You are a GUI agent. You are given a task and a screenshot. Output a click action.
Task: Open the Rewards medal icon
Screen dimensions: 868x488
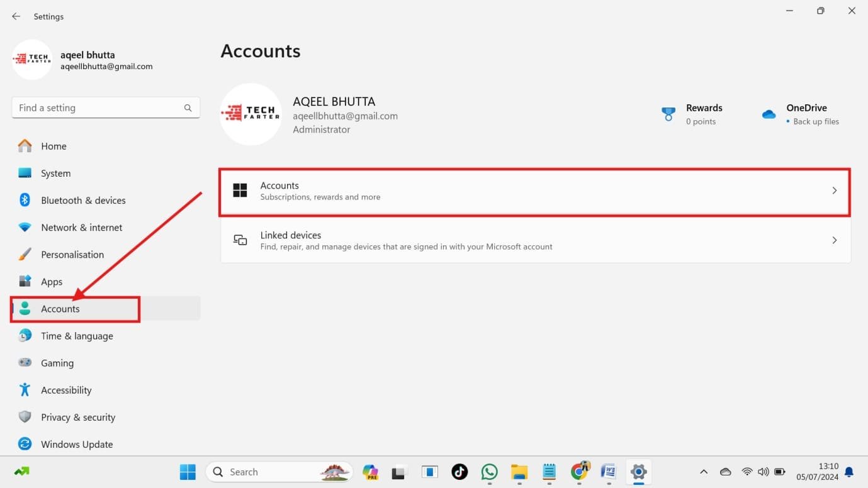(668, 114)
